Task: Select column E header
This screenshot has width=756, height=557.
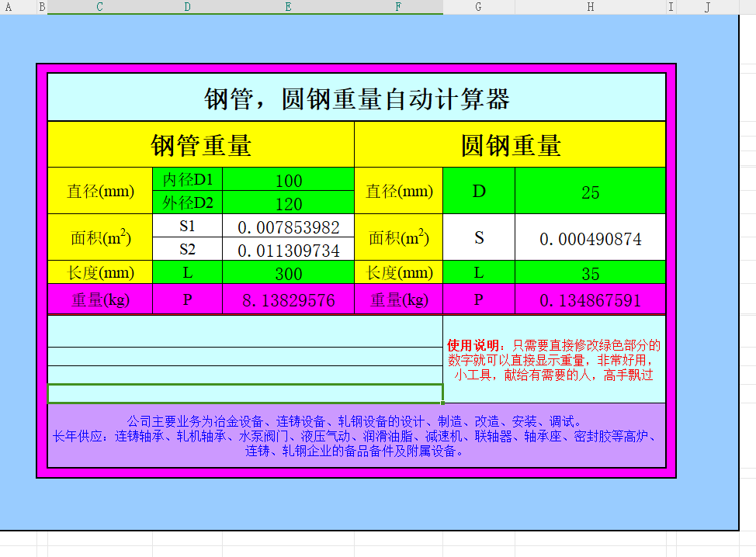Action: tap(288, 7)
